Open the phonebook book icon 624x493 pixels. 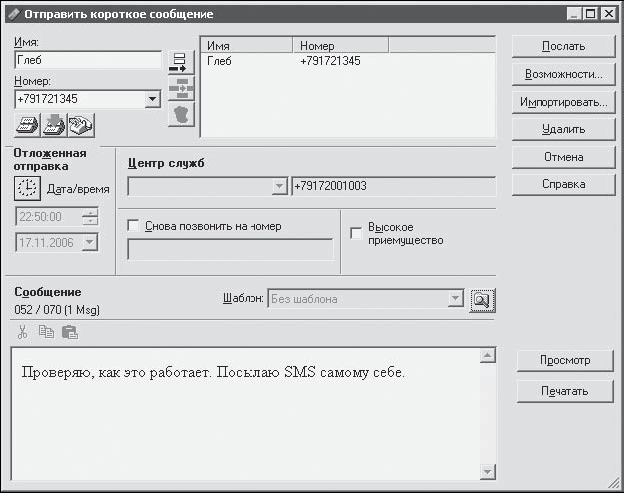tap(27, 125)
